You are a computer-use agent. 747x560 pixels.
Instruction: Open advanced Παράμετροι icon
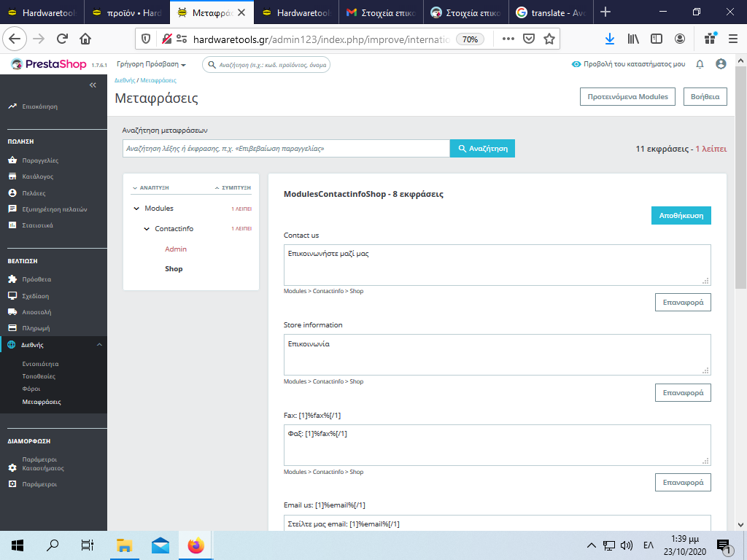[x=12, y=484]
